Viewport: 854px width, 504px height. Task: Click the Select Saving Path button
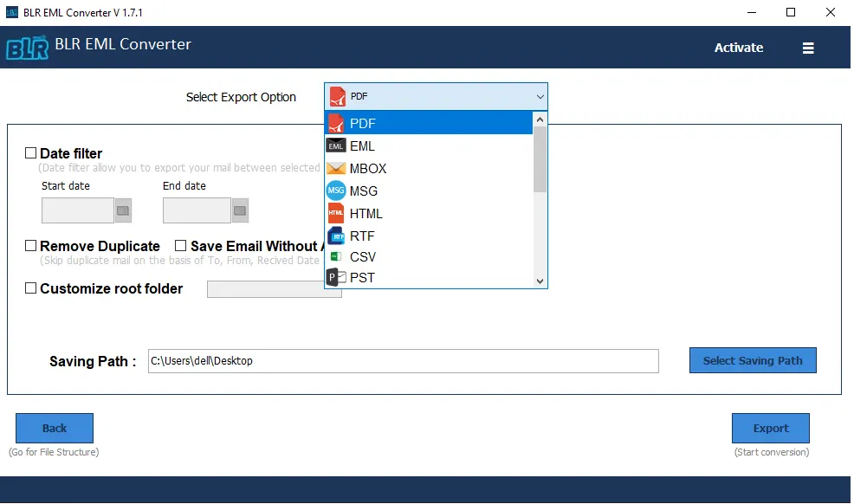pos(753,360)
